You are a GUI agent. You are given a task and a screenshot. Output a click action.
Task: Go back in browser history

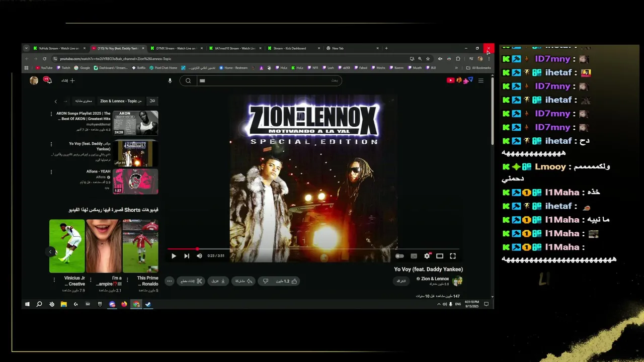27,59
